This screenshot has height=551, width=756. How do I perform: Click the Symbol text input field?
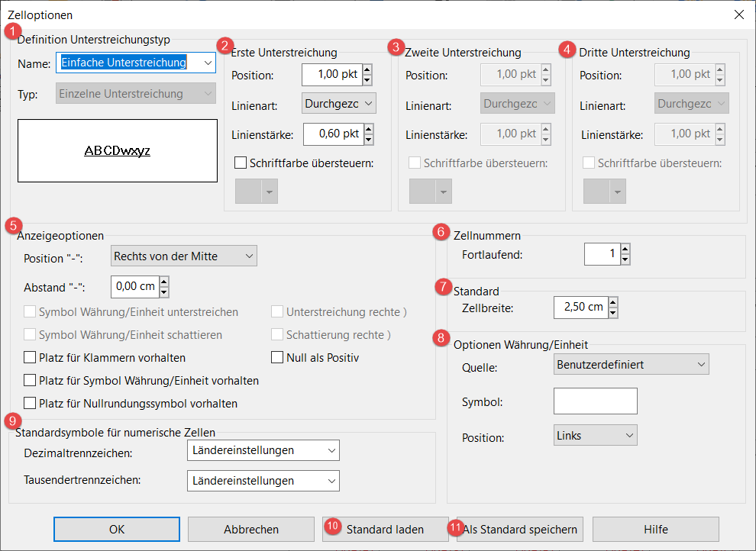595,401
